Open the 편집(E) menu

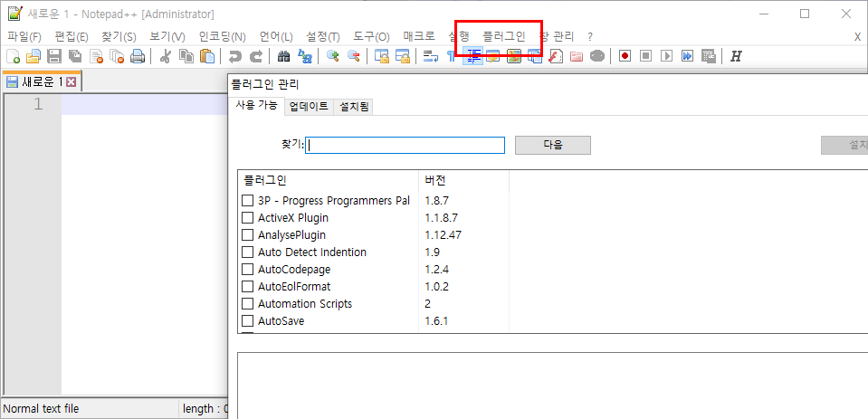point(72,36)
